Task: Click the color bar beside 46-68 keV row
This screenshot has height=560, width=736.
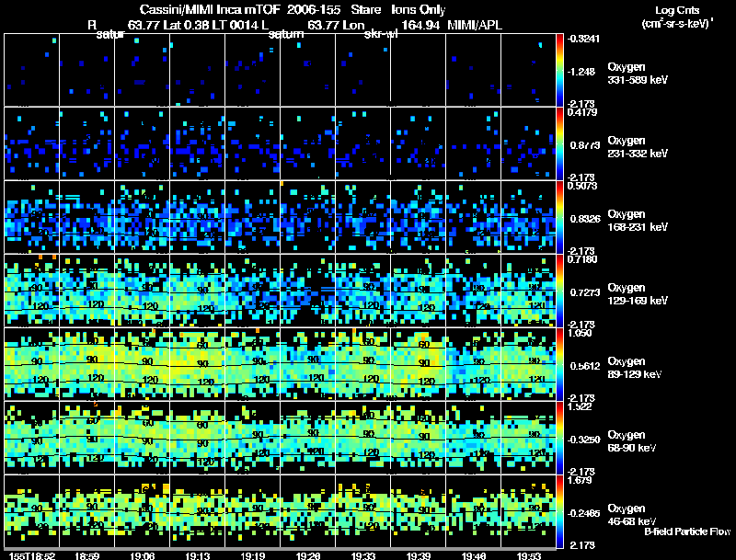Action: click(x=559, y=511)
